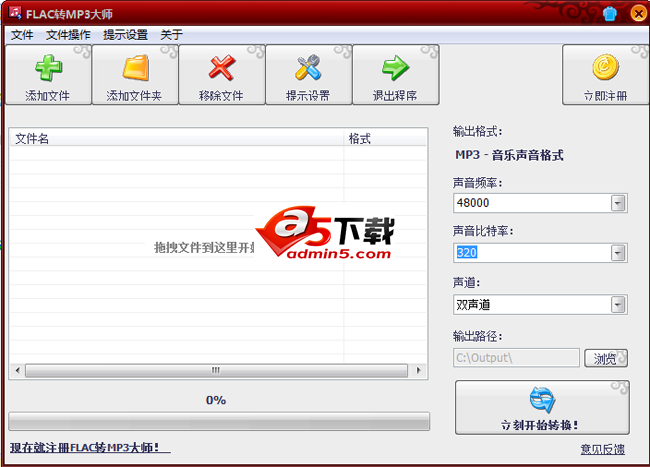Click the red X 移除文件 icon
This screenshot has width=650, height=467.
tap(222, 68)
